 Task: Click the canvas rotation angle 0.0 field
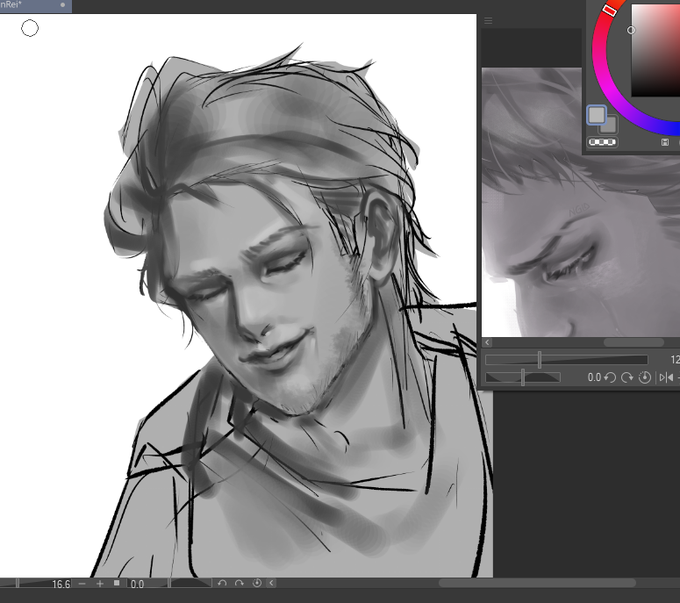tap(137, 584)
